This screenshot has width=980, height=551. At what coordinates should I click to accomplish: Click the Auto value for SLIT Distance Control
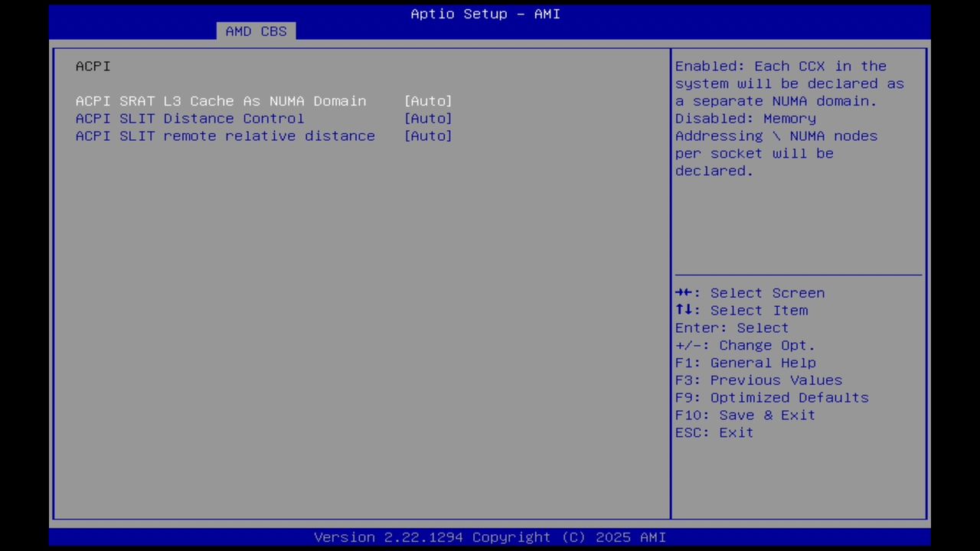(x=428, y=118)
